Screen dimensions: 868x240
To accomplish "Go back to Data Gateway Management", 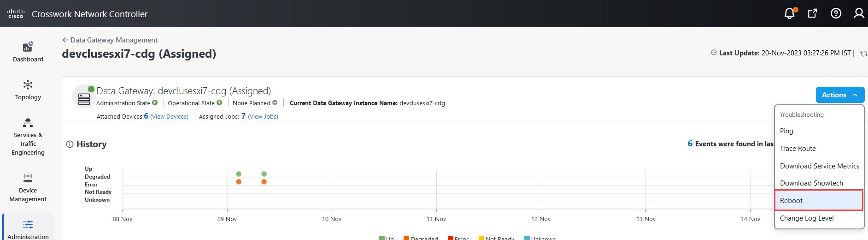I will click(x=110, y=40).
